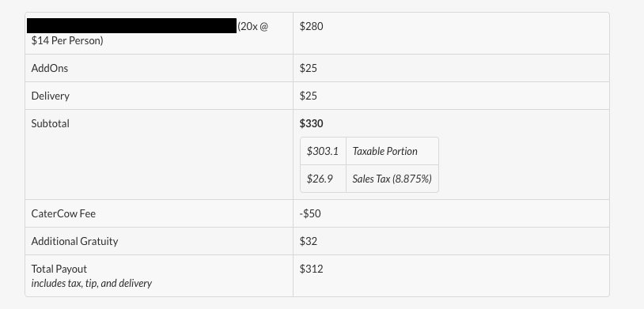Click the $303.1 taxable amount cell

click(323, 151)
